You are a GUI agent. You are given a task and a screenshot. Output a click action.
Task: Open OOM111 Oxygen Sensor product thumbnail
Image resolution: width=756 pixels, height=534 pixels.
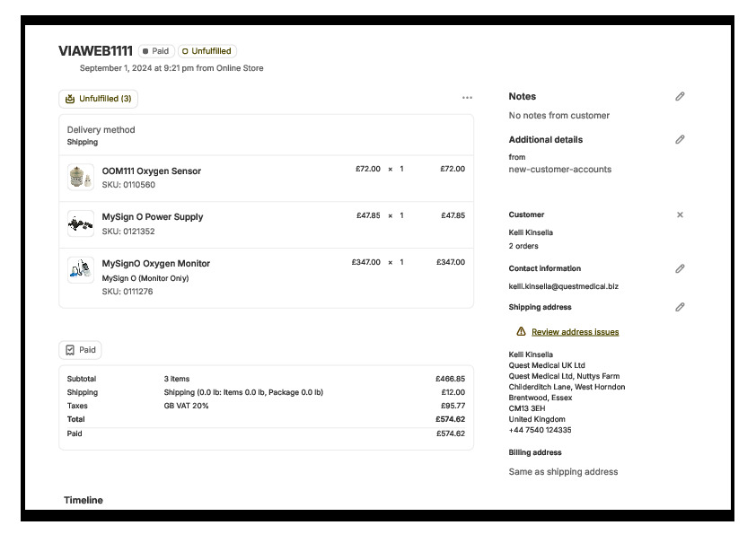(x=81, y=177)
